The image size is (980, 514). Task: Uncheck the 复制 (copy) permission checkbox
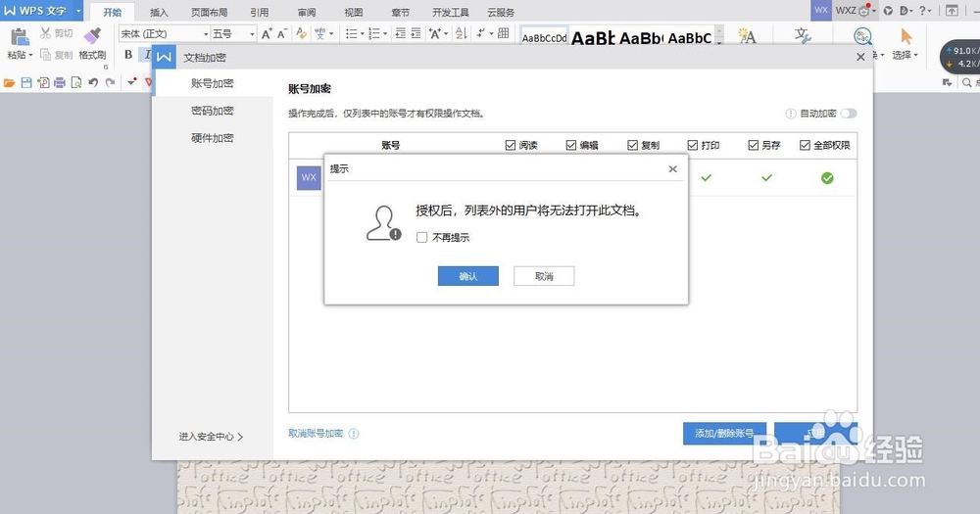[632, 145]
